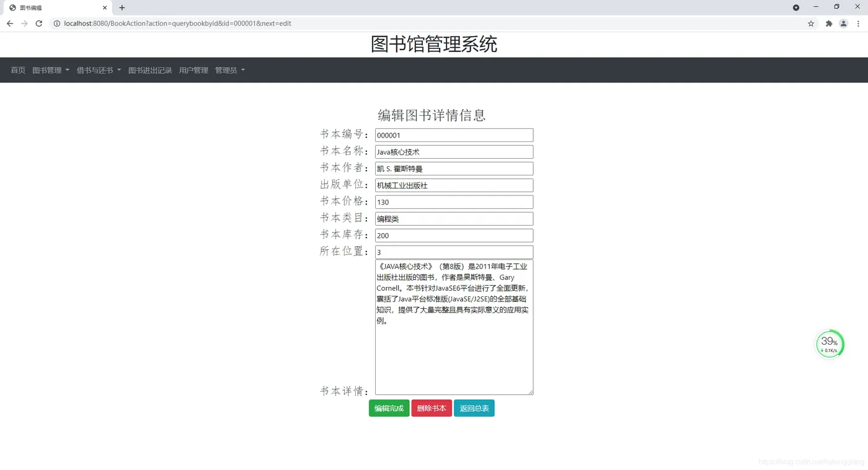Restore down the browser window
The image size is (868, 470).
836,7
